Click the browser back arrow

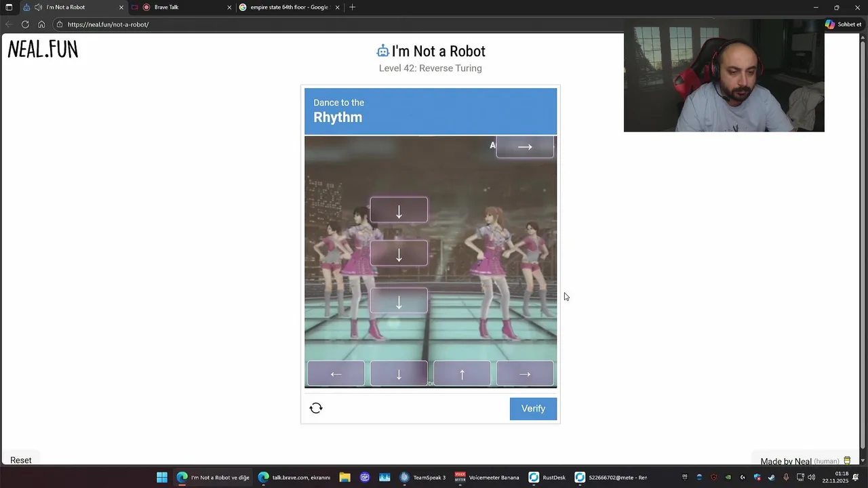(x=9, y=24)
